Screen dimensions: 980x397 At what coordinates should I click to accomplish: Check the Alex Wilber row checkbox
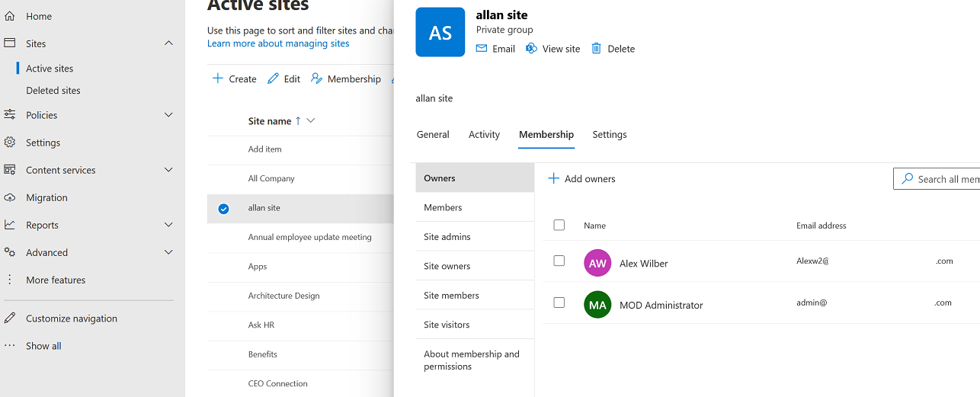pyautogui.click(x=559, y=261)
